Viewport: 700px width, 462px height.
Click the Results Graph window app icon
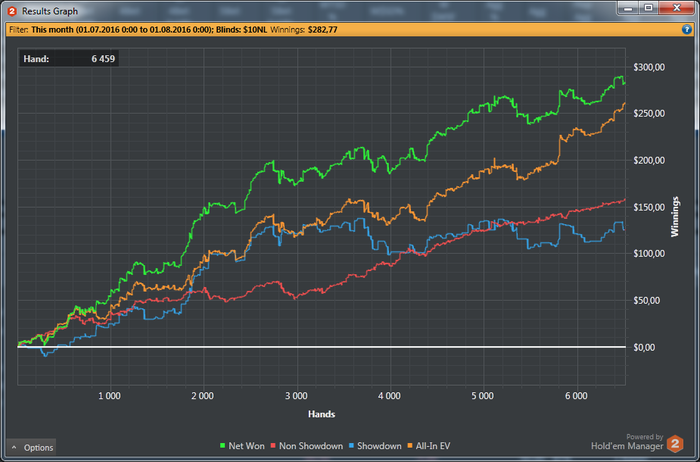(12, 11)
